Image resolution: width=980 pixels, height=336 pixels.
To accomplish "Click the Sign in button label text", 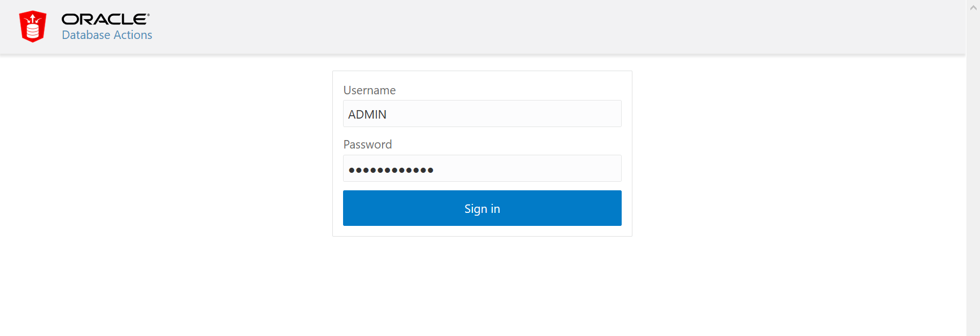I will 482,208.
